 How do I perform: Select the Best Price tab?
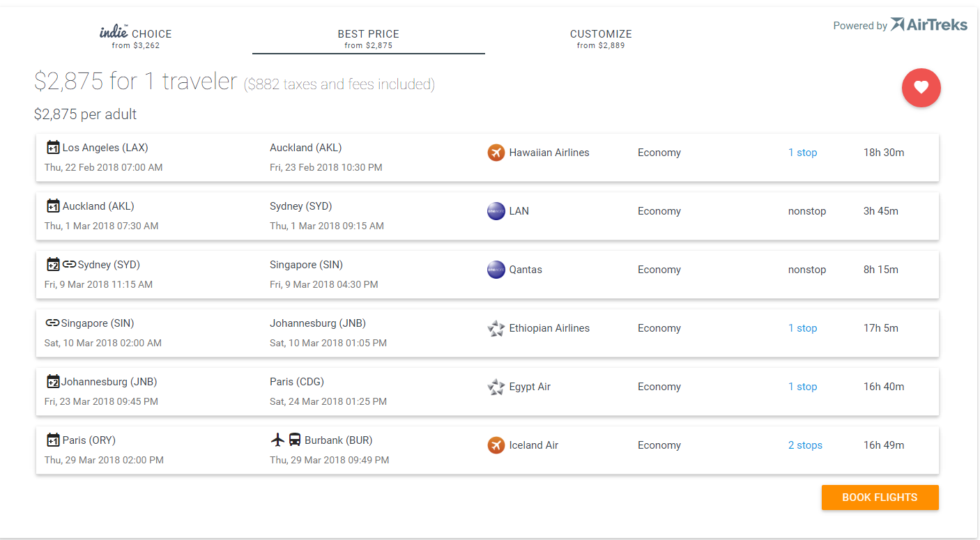coord(368,38)
